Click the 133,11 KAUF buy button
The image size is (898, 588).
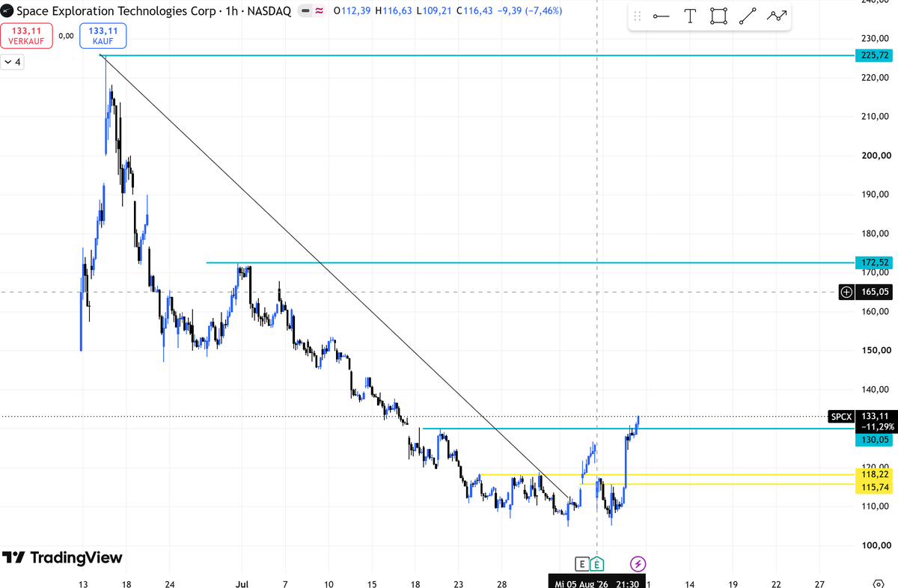(x=103, y=35)
